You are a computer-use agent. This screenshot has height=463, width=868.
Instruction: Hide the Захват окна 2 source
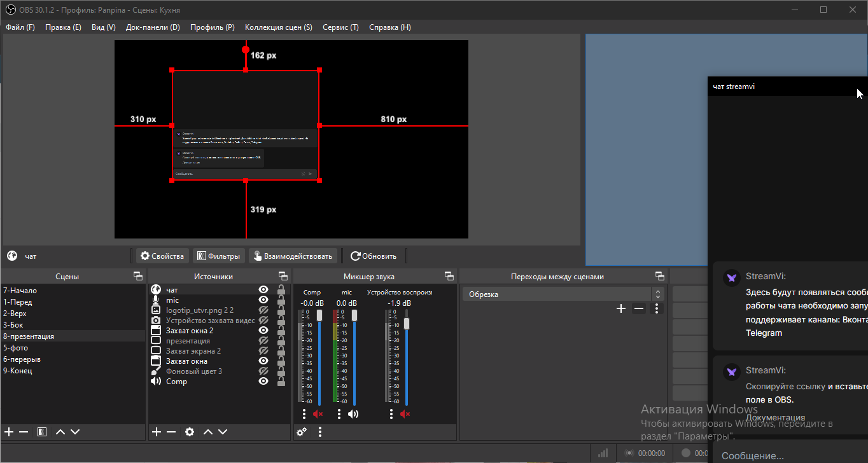[263, 331]
